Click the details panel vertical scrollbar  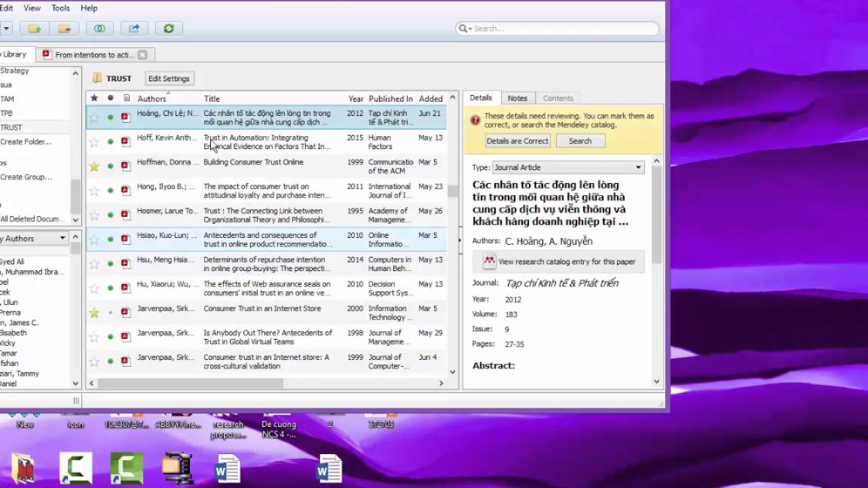pyautogui.click(x=656, y=216)
